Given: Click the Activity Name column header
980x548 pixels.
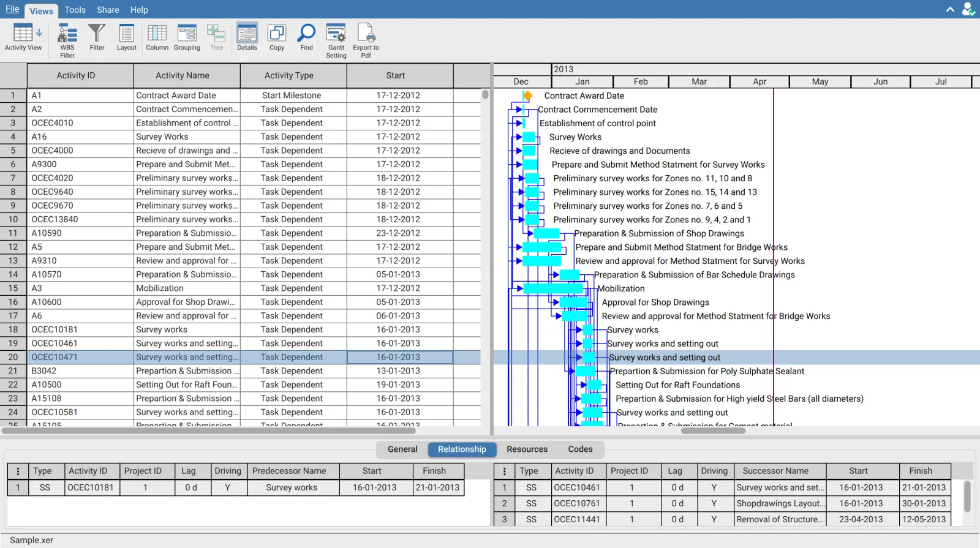Looking at the screenshot, I should [x=187, y=75].
